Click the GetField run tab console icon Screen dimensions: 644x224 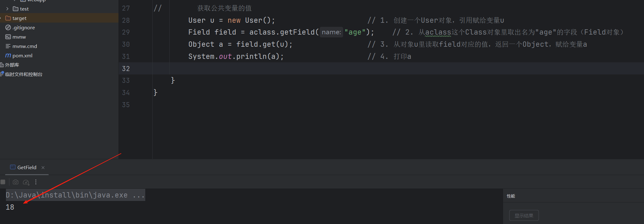coord(13,167)
